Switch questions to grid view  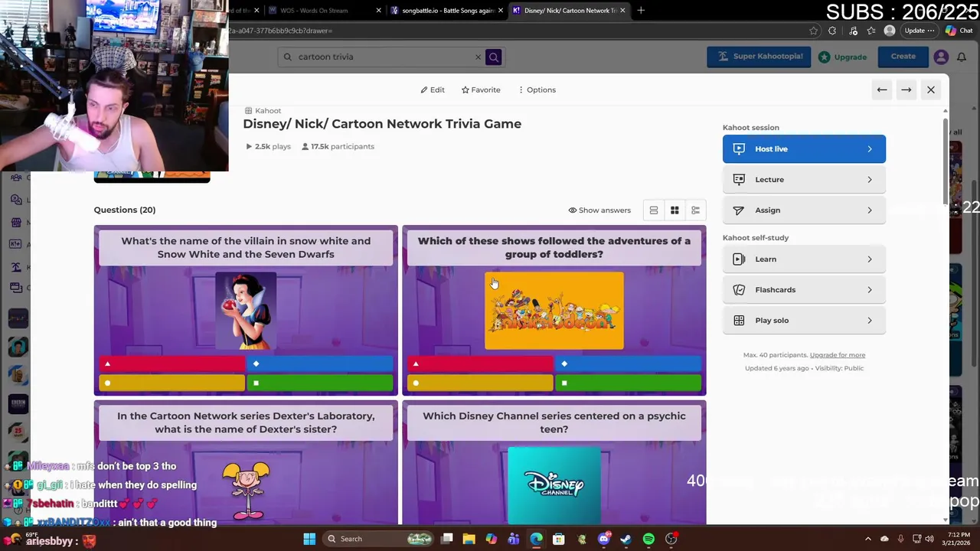tap(675, 210)
